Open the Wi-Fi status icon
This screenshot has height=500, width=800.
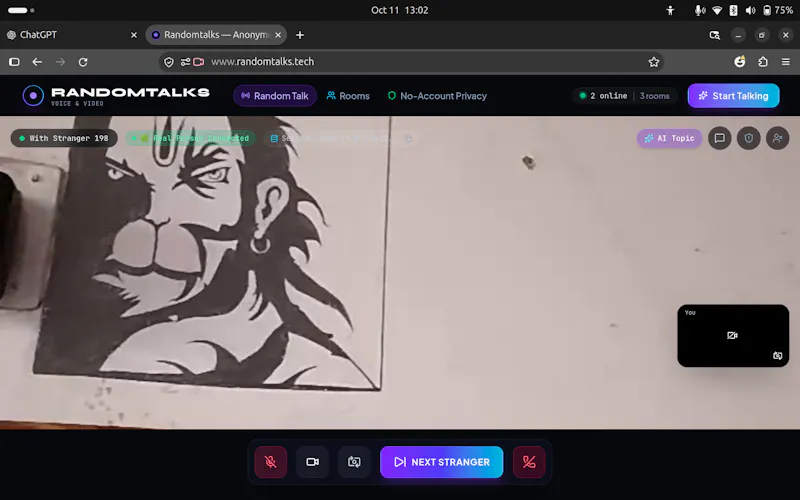[717, 10]
